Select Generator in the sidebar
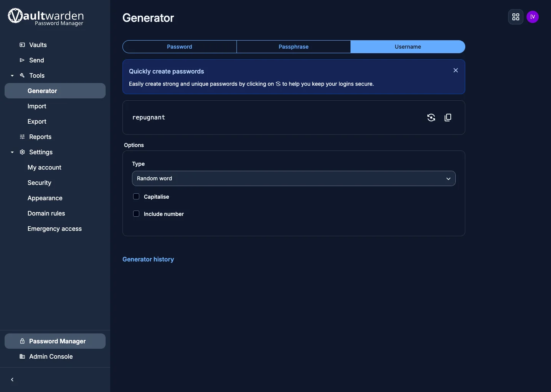Screen dimensions: 551x392 [x=55, y=91]
